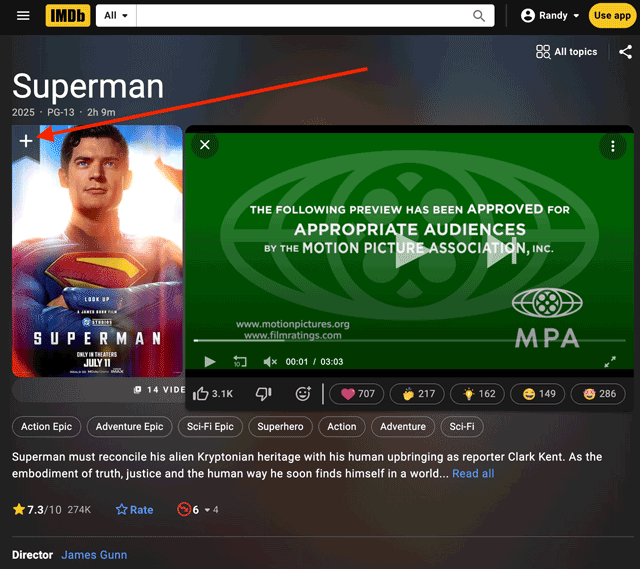Enter fullscreen on the trailer

click(x=610, y=361)
